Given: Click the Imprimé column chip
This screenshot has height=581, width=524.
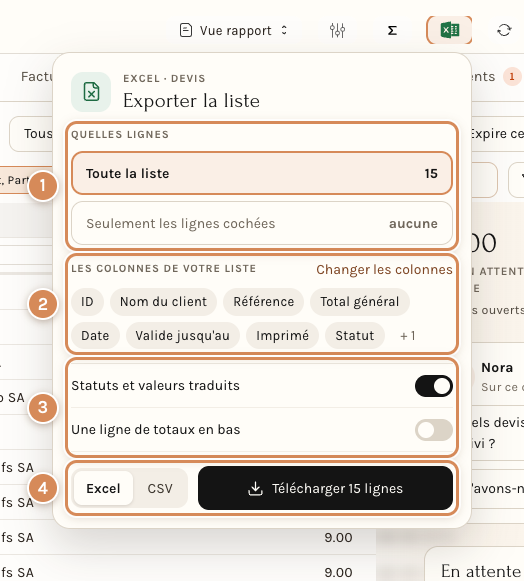Looking at the screenshot, I should click(282, 335).
